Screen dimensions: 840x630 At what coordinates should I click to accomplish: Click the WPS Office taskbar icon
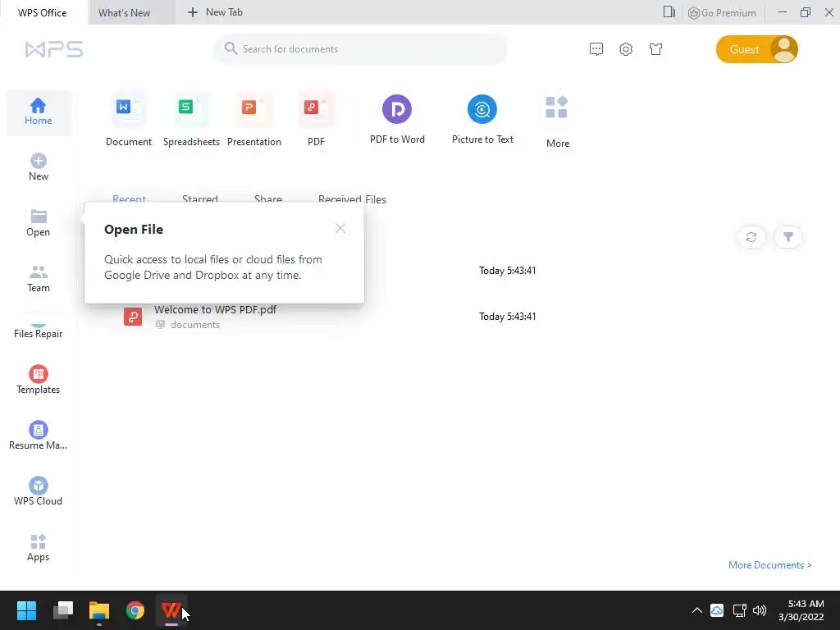pyautogui.click(x=171, y=610)
